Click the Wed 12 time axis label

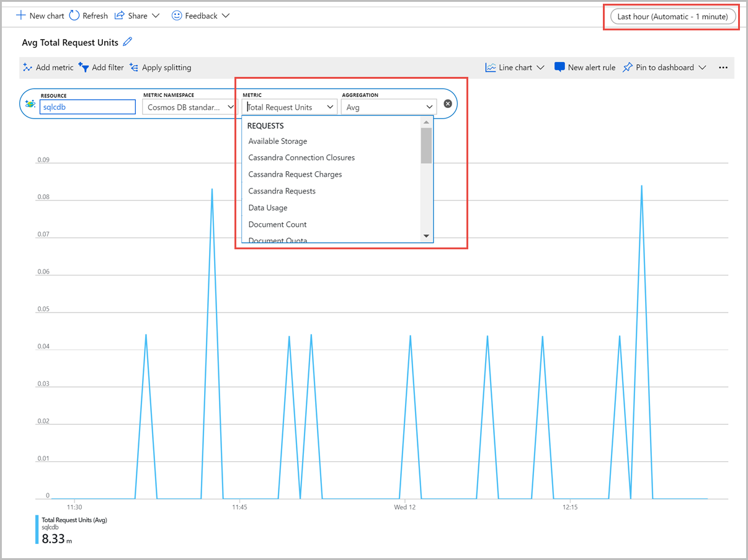pos(404,507)
